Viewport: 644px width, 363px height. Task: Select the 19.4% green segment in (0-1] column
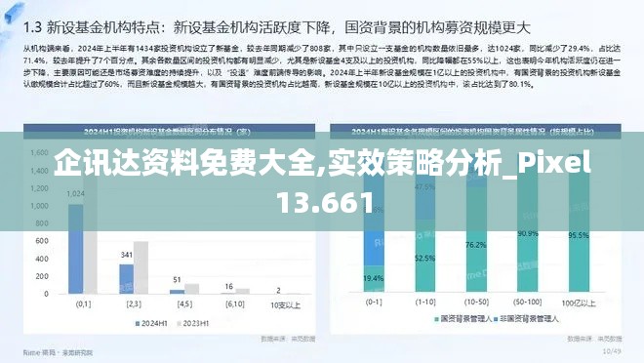[374, 279]
